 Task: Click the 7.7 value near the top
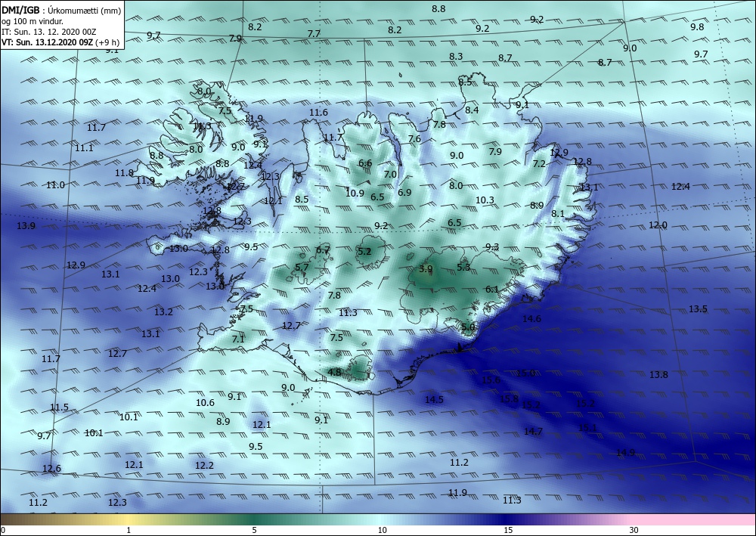tap(314, 34)
